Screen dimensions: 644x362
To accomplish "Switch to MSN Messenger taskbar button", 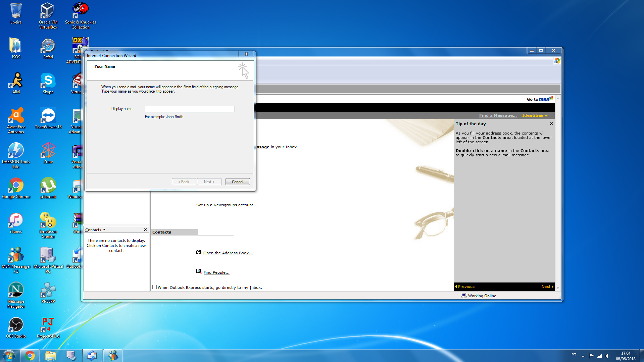I will tap(113, 356).
